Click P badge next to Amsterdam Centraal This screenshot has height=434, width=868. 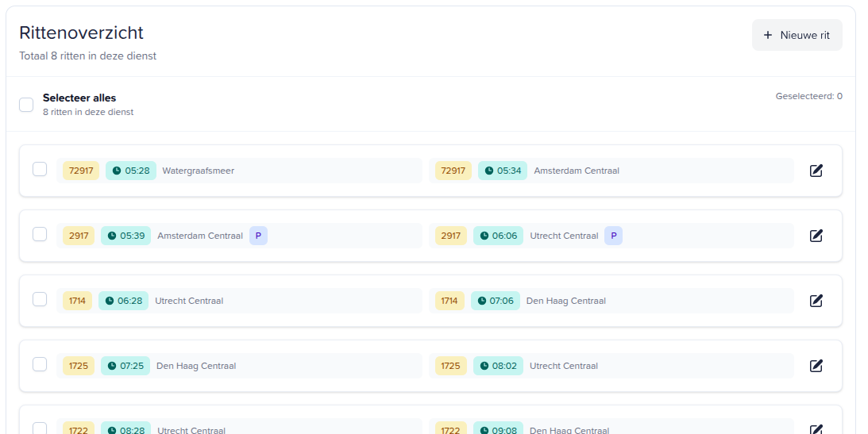[x=258, y=236]
